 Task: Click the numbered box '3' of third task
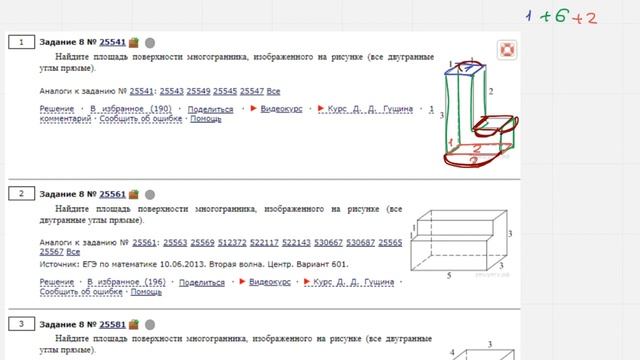[21, 324]
